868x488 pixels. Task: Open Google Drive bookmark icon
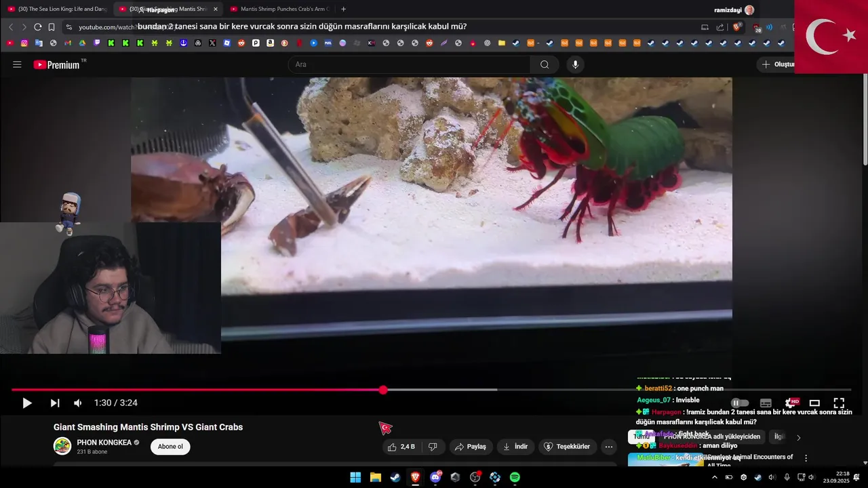tap(82, 43)
